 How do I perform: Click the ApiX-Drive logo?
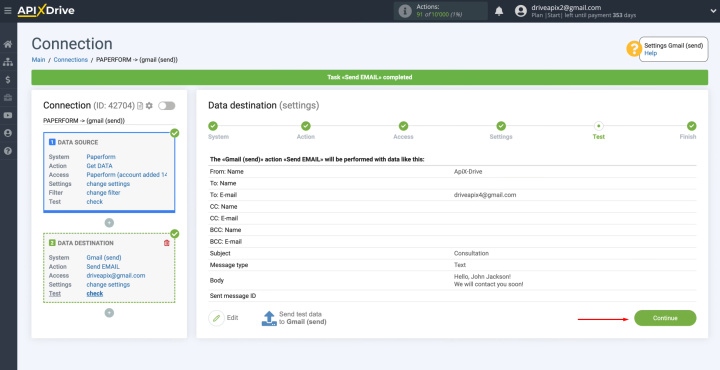click(45, 11)
